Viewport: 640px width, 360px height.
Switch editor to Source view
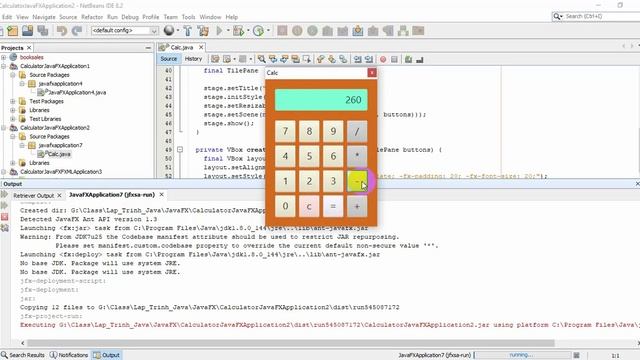[x=169, y=59]
